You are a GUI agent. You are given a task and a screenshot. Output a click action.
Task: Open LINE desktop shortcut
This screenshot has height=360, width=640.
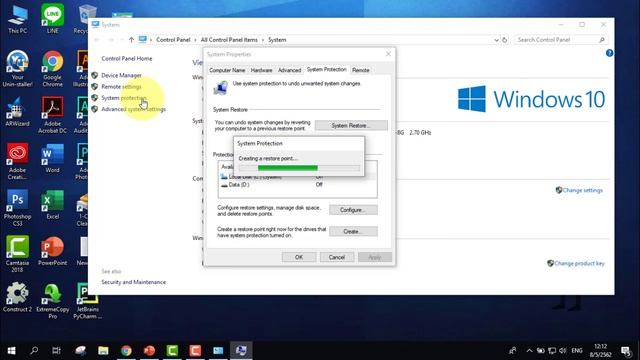click(x=53, y=19)
